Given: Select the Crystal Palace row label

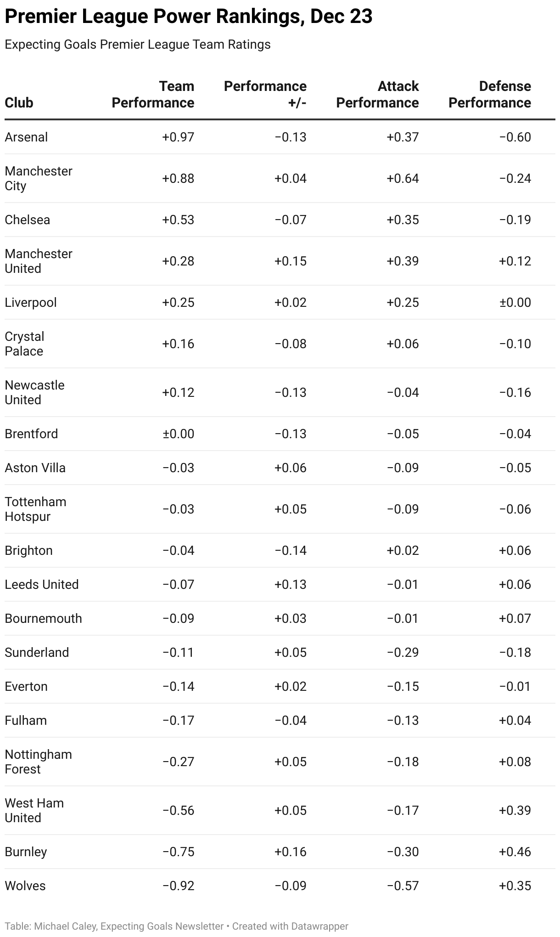Looking at the screenshot, I should 24,344.
